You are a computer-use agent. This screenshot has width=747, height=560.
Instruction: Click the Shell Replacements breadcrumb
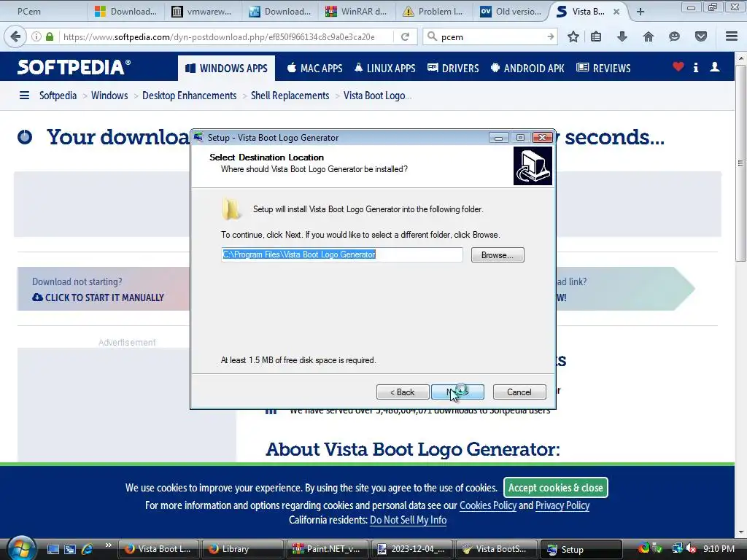point(290,96)
